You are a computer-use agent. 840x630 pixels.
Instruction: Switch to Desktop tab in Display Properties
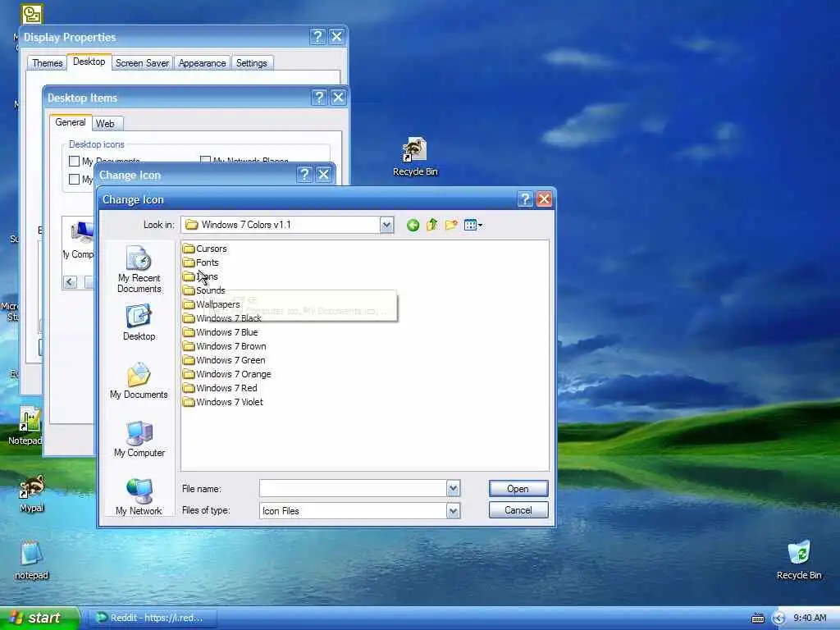pos(89,62)
